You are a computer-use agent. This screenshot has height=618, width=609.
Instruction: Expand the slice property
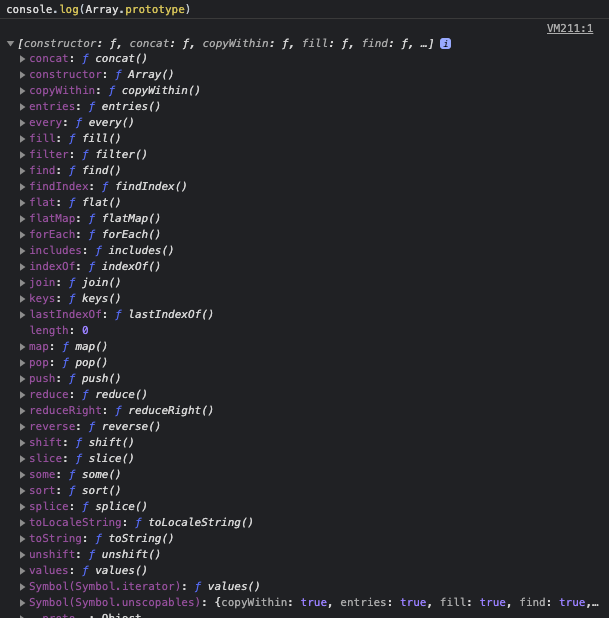click(22, 459)
